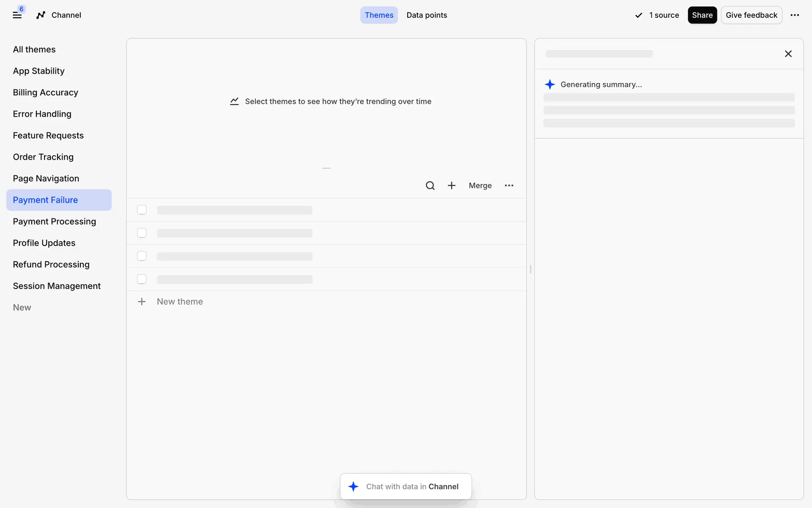Select Billing Accuracy in sidebar
The image size is (812, 508).
(45, 92)
